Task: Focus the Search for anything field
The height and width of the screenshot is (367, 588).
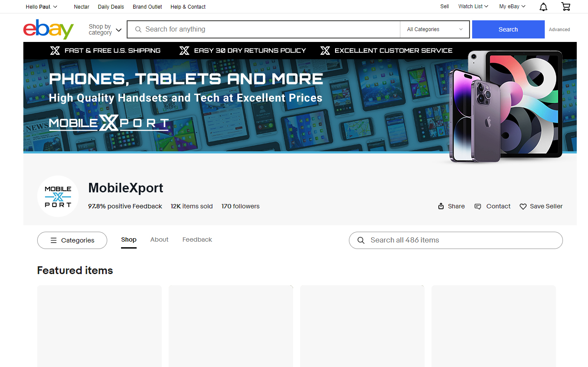Action: (264, 29)
